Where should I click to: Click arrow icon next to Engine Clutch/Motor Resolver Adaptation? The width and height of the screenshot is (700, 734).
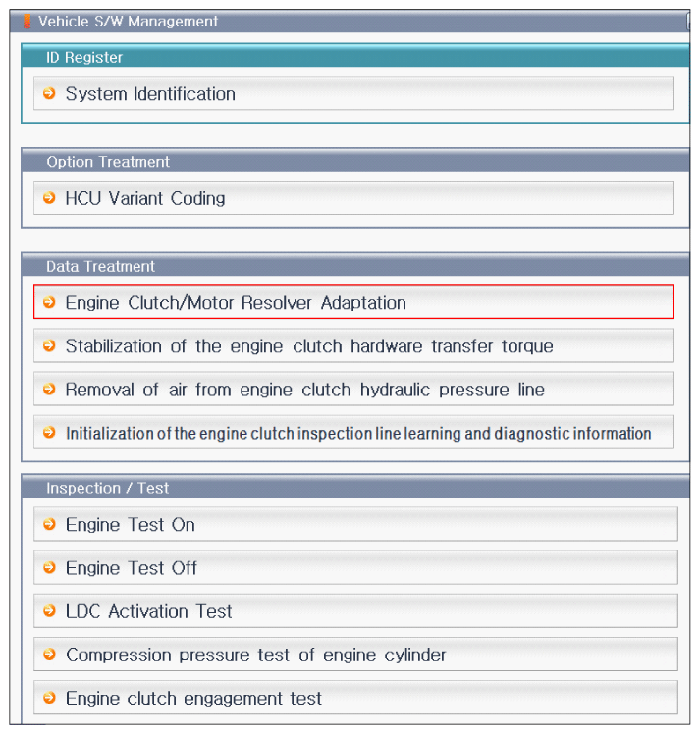tap(49, 302)
